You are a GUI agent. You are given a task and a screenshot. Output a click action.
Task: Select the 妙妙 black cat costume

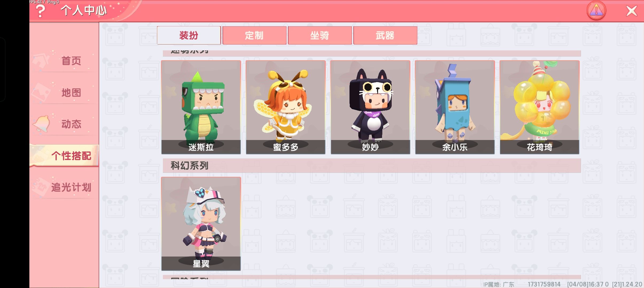pos(370,107)
